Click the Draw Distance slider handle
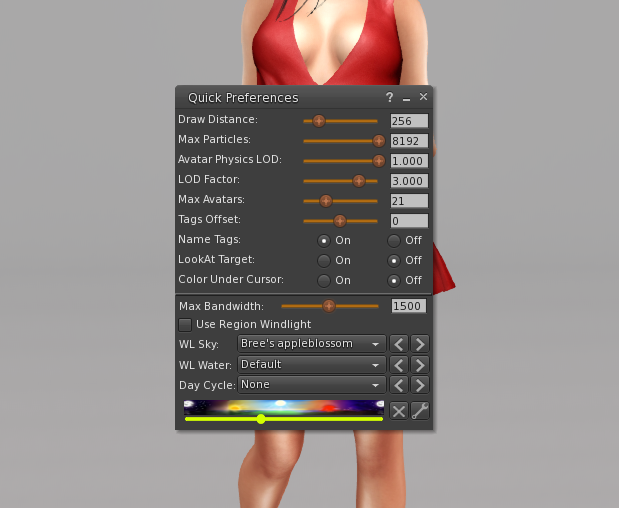 coord(319,121)
